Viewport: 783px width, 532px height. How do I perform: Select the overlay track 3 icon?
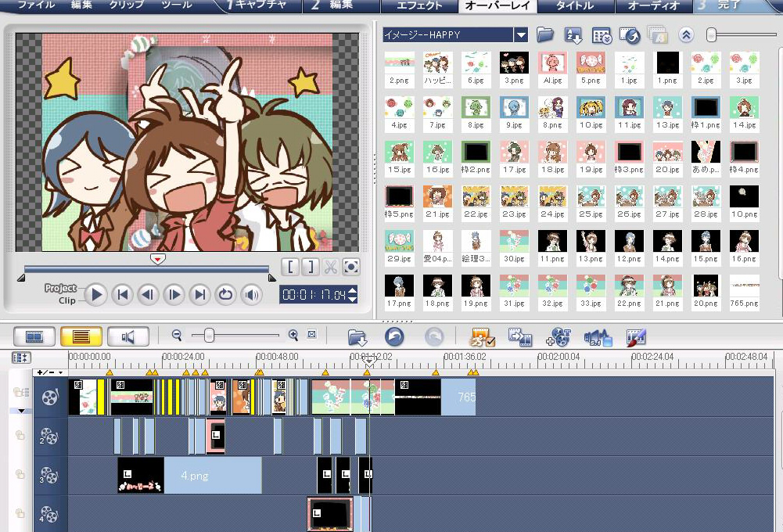click(x=48, y=475)
